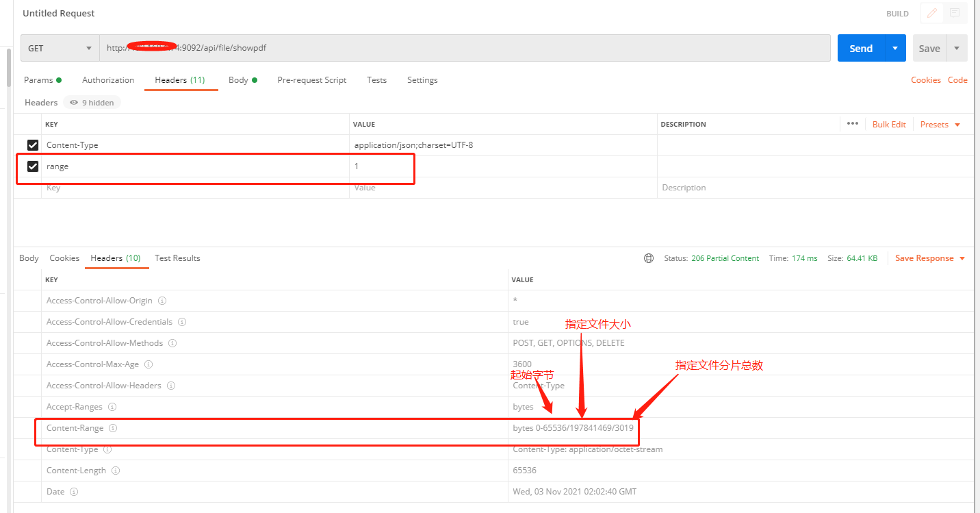The image size is (980, 513).
Task: Open the comments icon beside the pencil icon
Action: [x=955, y=13]
